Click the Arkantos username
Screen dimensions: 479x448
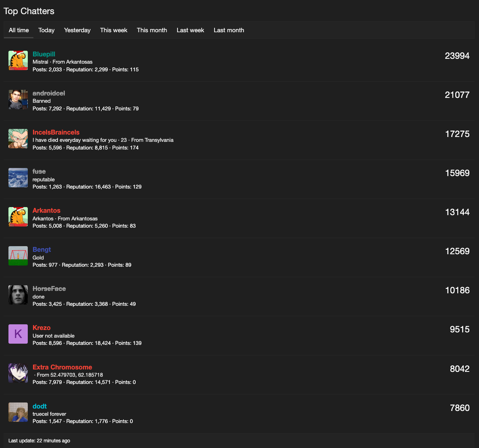coord(46,210)
